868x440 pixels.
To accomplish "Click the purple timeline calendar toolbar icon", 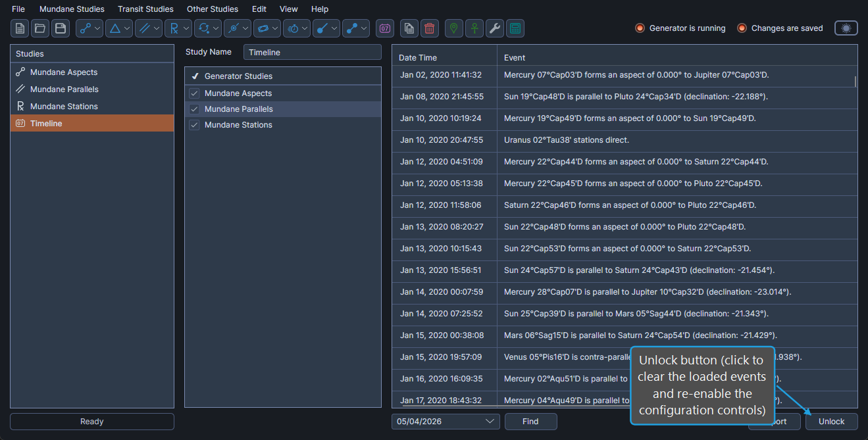I will [x=385, y=28].
